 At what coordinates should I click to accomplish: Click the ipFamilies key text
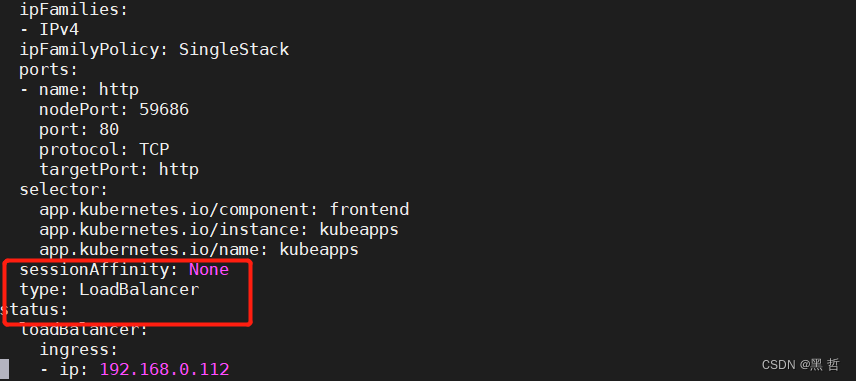point(73,9)
